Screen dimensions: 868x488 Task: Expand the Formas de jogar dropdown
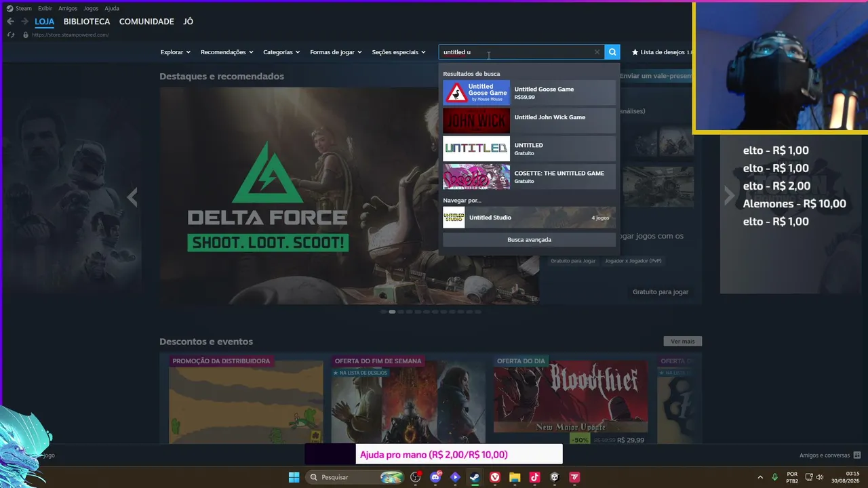point(336,52)
